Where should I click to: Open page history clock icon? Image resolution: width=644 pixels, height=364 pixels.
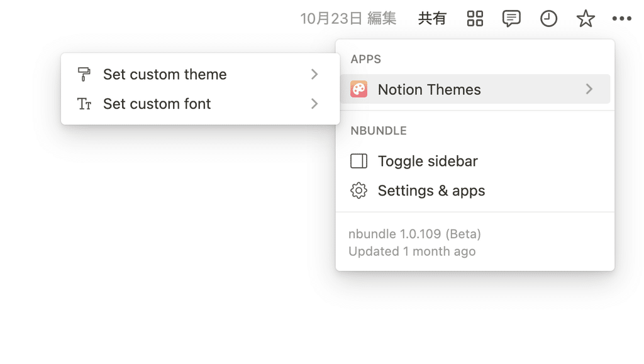pyautogui.click(x=548, y=19)
